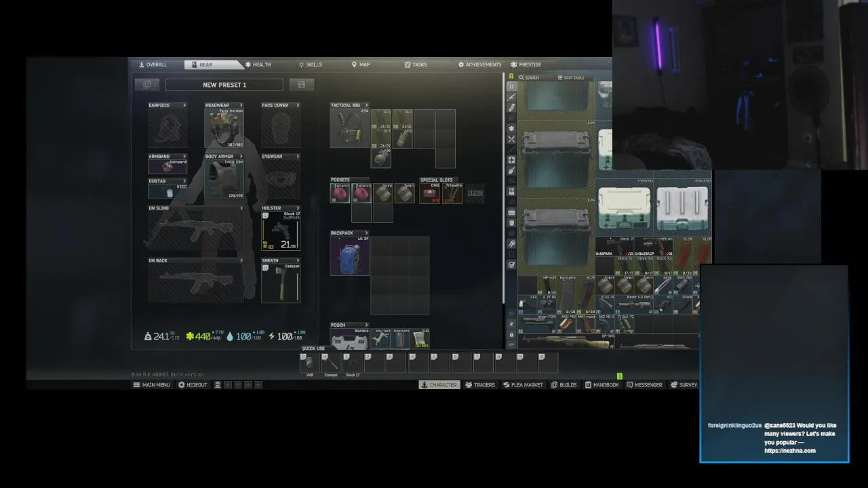Expand the Face Cover slot arrow
868x488 pixels.
[297, 105]
